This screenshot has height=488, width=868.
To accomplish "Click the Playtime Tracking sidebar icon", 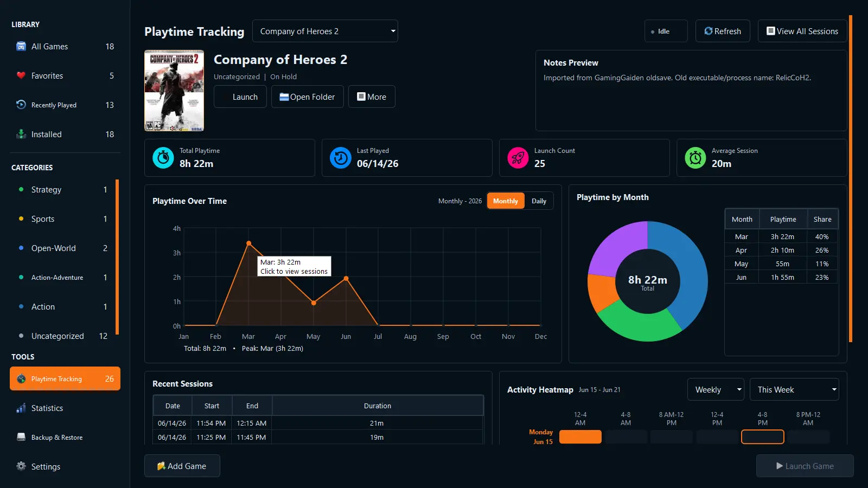I will tap(21, 379).
